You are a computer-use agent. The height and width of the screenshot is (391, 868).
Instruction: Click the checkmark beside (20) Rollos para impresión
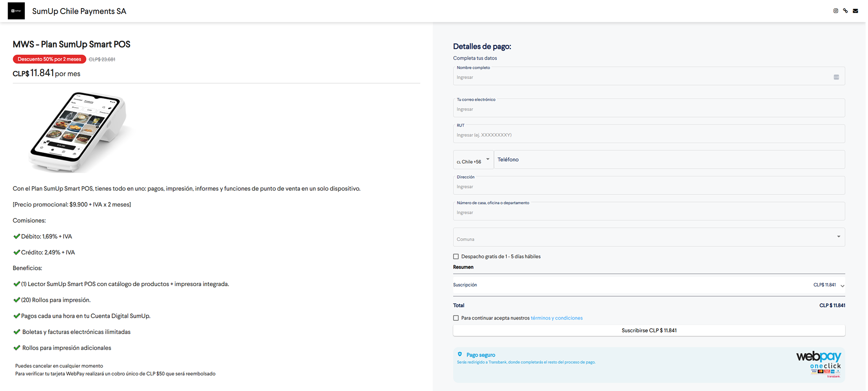(x=17, y=300)
